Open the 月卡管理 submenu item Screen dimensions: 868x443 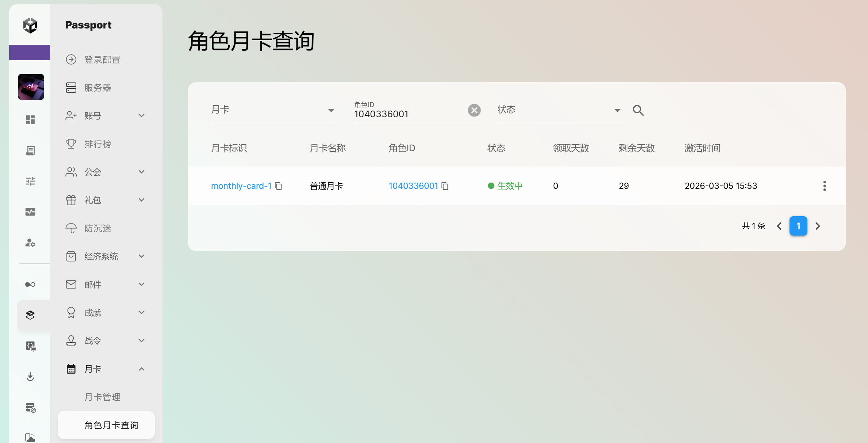tap(103, 397)
